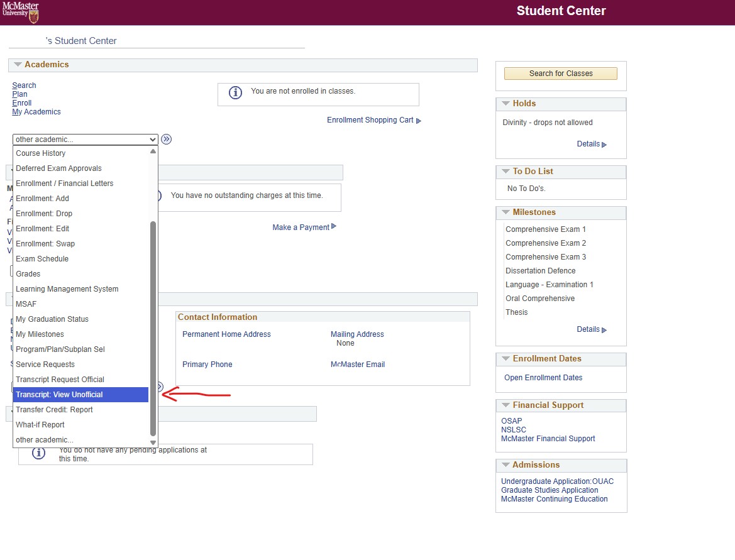This screenshot has height=560, width=735.
Task: Open the Plan link under Academics
Action: pos(19,94)
